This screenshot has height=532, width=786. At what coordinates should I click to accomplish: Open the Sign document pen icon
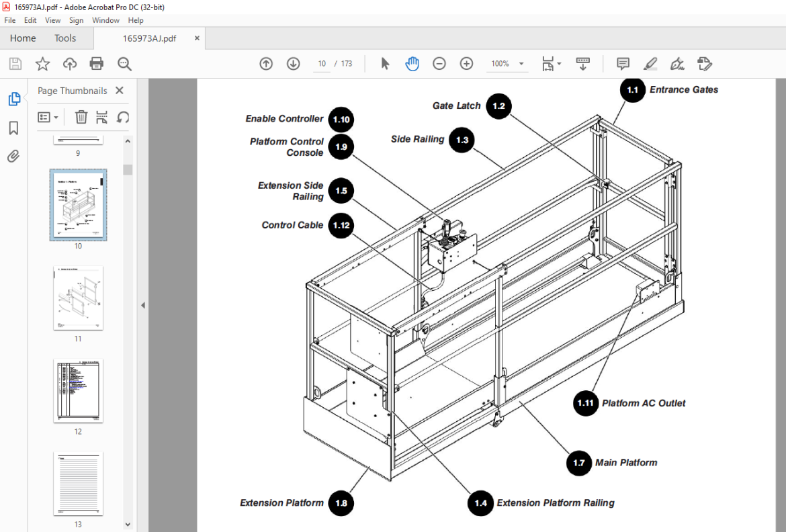point(677,64)
